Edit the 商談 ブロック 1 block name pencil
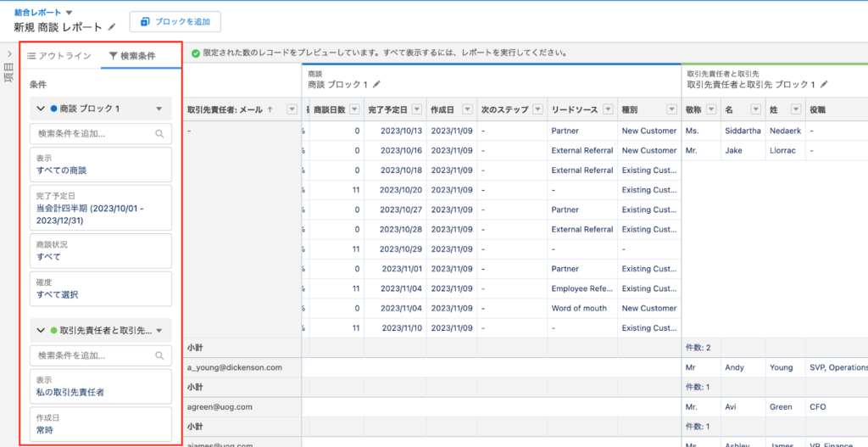The height and width of the screenshot is (447, 868). [377, 84]
